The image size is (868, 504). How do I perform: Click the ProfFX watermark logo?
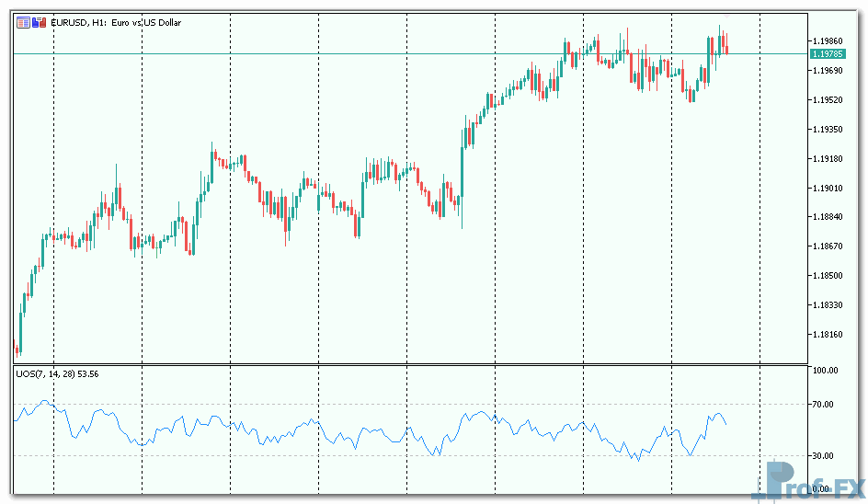(811, 480)
